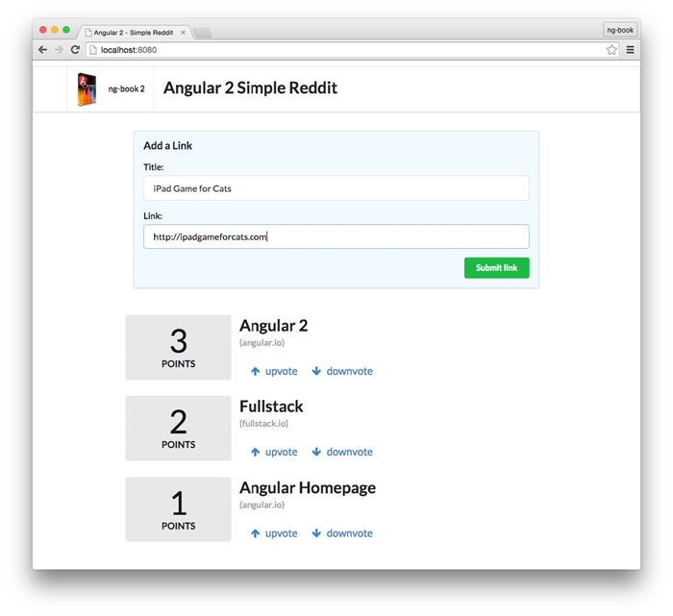Click the browser forward arrow

58,50
